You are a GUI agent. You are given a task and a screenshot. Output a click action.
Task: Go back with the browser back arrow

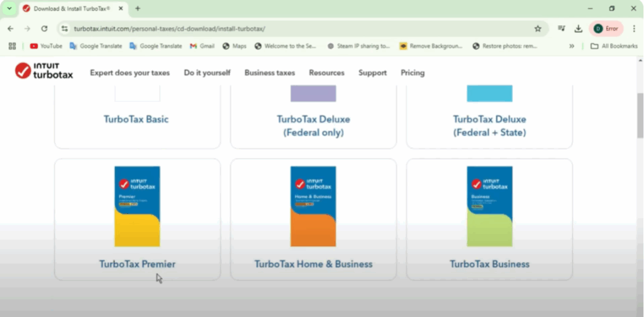pos(10,29)
